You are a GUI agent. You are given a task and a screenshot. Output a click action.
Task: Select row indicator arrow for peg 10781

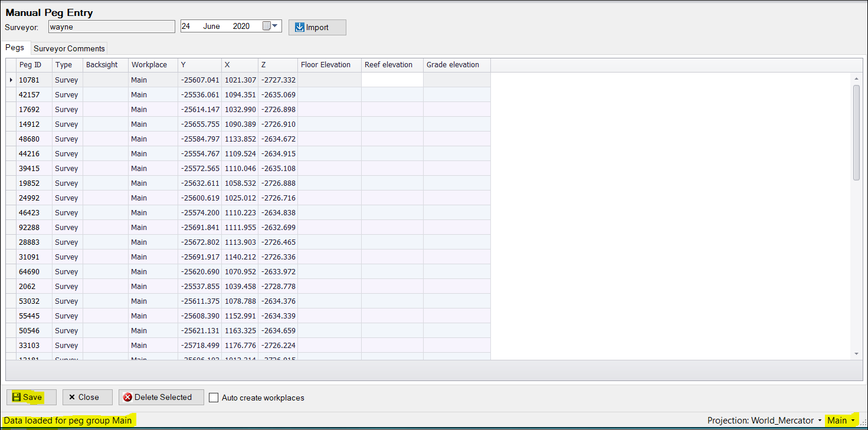point(11,80)
